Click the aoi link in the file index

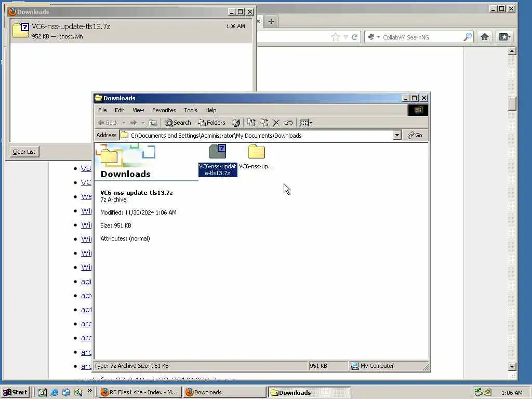coord(86,310)
